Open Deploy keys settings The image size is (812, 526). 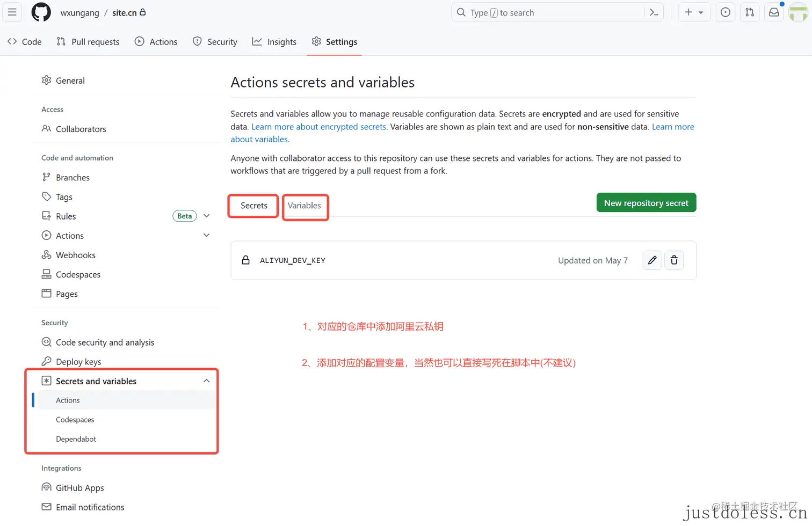tap(78, 361)
